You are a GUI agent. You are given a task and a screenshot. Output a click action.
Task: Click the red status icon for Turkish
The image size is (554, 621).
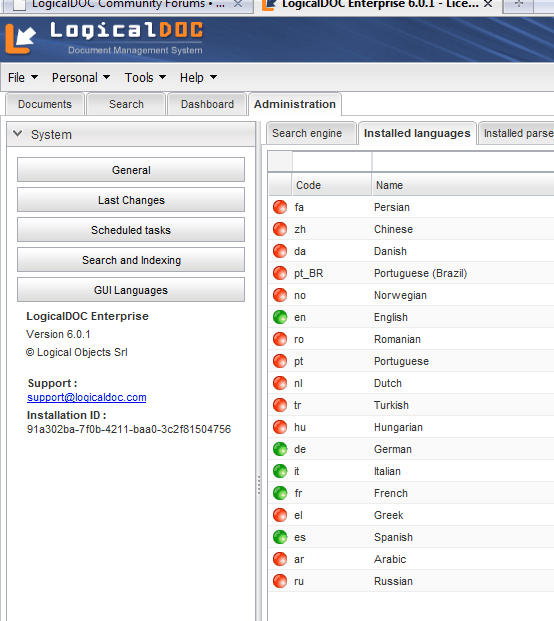(x=280, y=405)
